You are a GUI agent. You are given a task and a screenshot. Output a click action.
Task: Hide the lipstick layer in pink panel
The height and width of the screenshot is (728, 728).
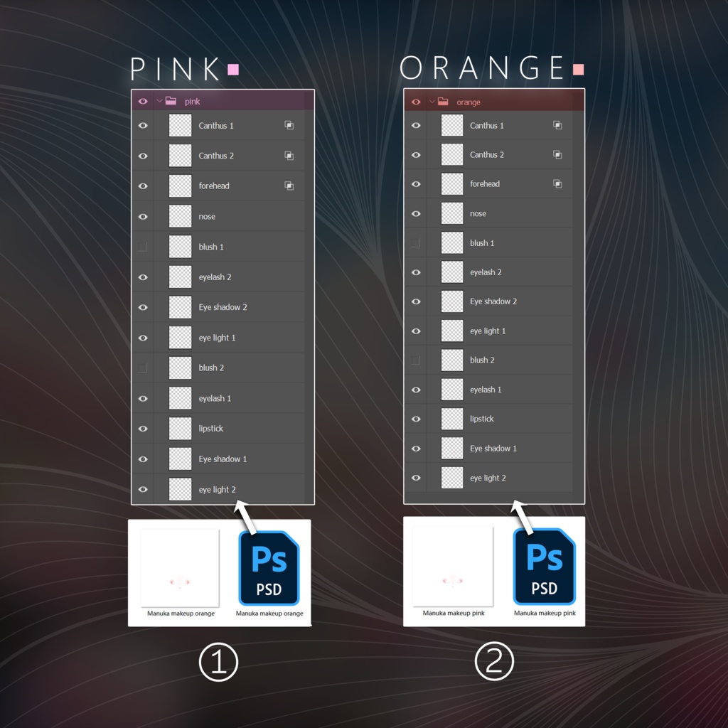tap(143, 429)
